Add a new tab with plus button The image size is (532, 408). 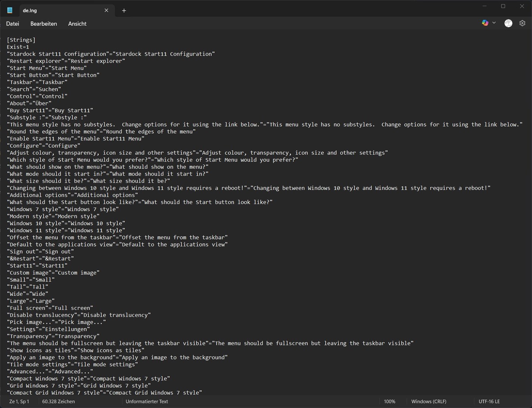(124, 11)
